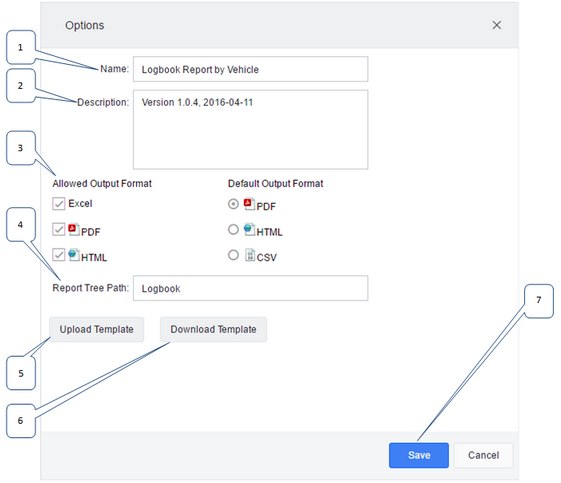Cancel the Options dialog
The height and width of the screenshot is (483, 561).
coord(483,455)
